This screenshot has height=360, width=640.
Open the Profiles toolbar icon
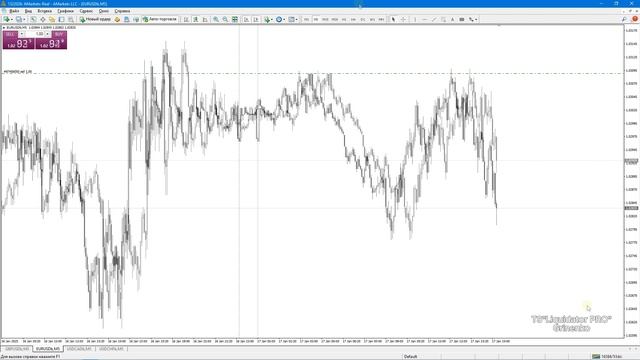tap(19, 19)
